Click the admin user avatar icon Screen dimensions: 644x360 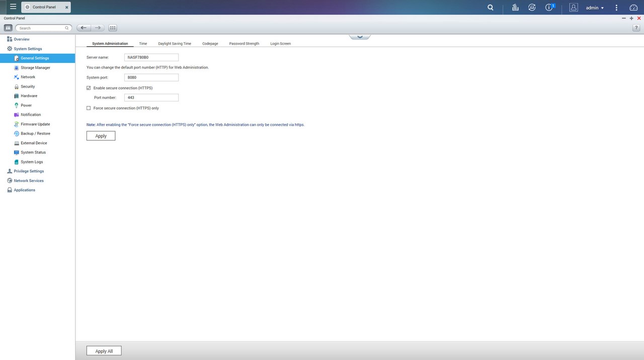point(574,8)
